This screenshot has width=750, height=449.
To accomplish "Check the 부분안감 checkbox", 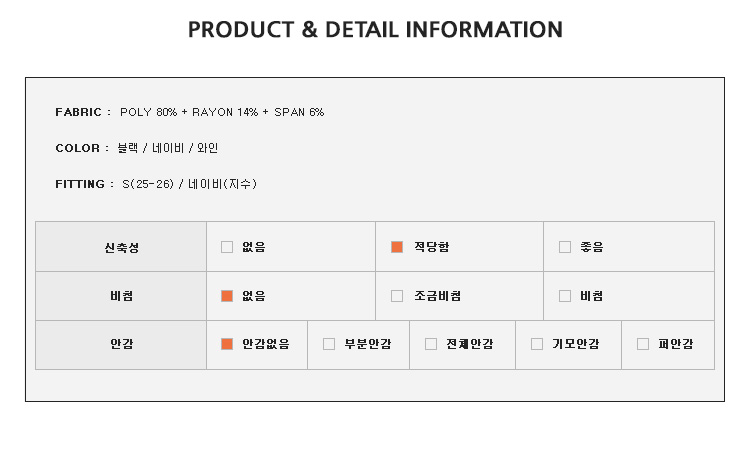I will tap(329, 344).
